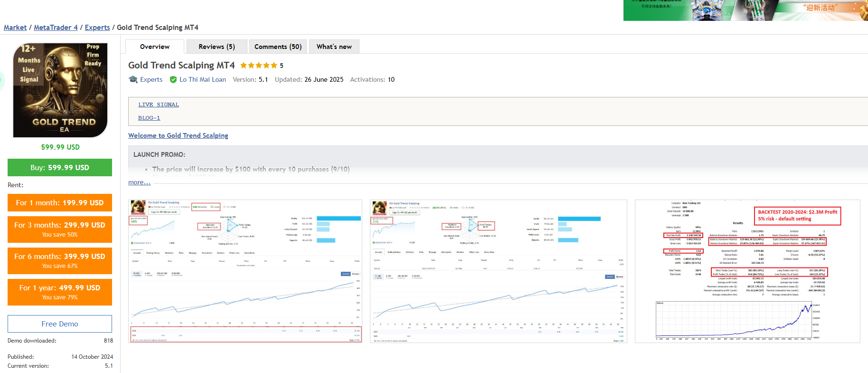This screenshot has width=868, height=373.
Task: Download the Free Demo
Action: (x=60, y=324)
